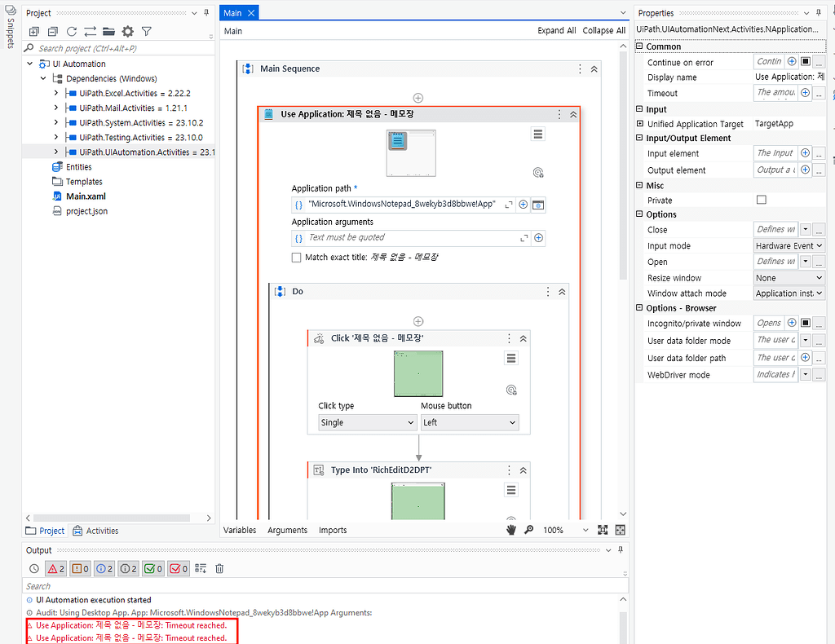Open the Mouse button dropdown set to Left
Screen dimensions: 835x644
click(470, 422)
